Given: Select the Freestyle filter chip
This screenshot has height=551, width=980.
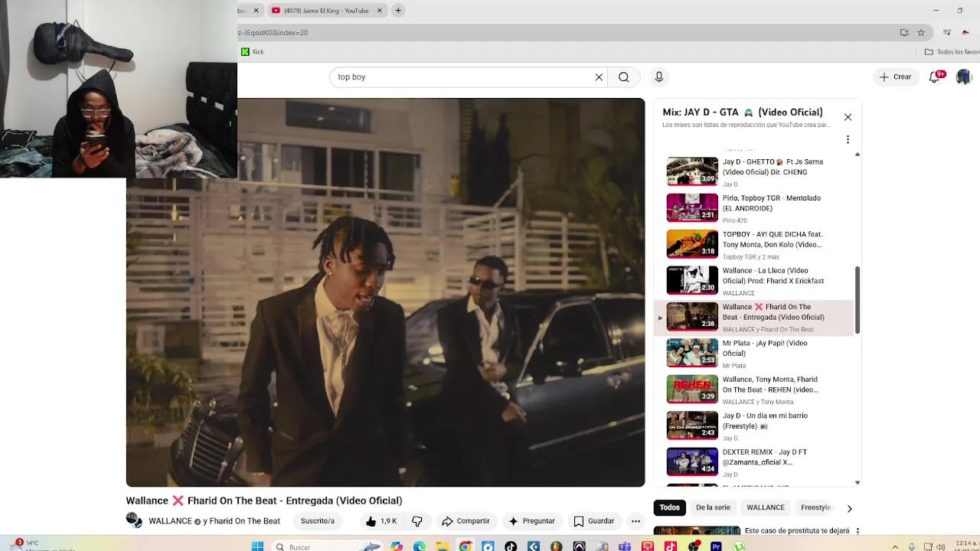Looking at the screenshot, I should pyautogui.click(x=815, y=507).
